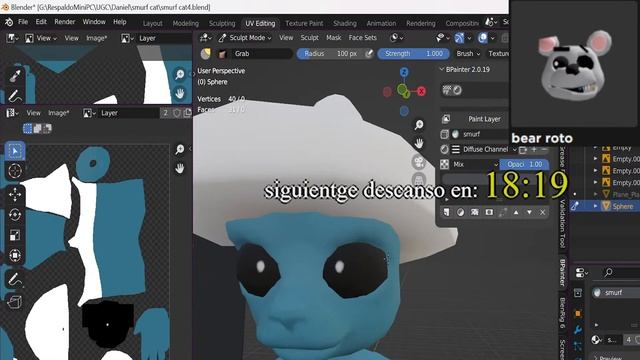Click the 3D viewport pan hand icon

(419, 143)
